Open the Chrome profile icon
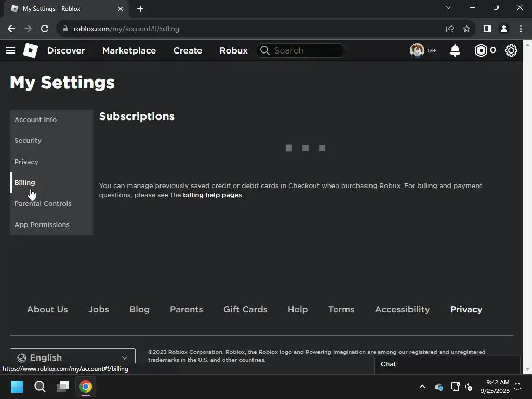 click(x=504, y=29)
